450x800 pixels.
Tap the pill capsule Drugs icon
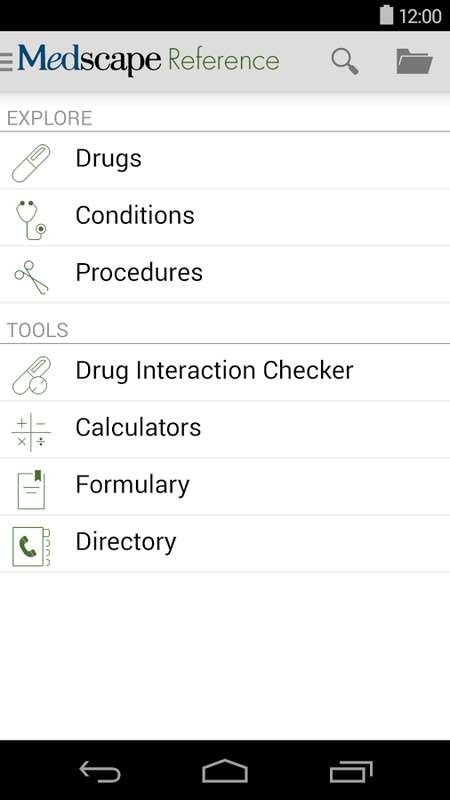click(x=31, y=163)
